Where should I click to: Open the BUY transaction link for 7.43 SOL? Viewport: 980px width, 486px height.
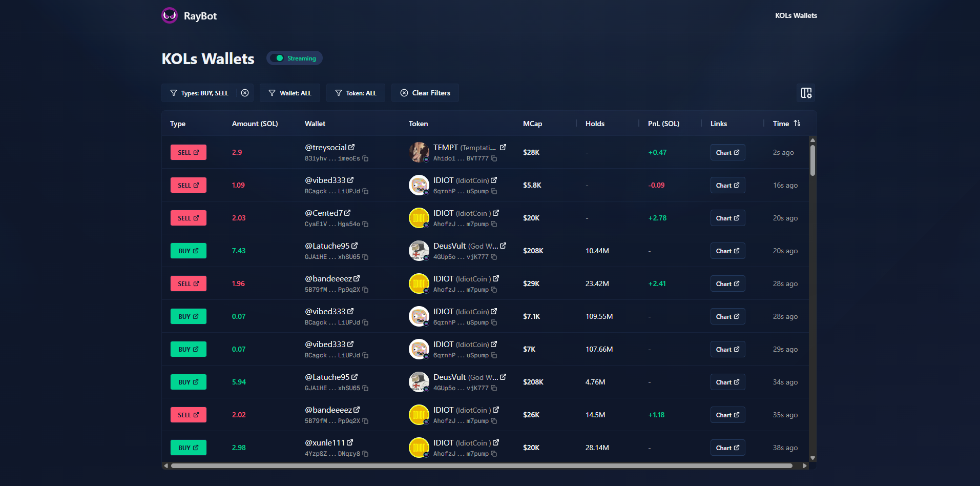(x=189, y=251)
